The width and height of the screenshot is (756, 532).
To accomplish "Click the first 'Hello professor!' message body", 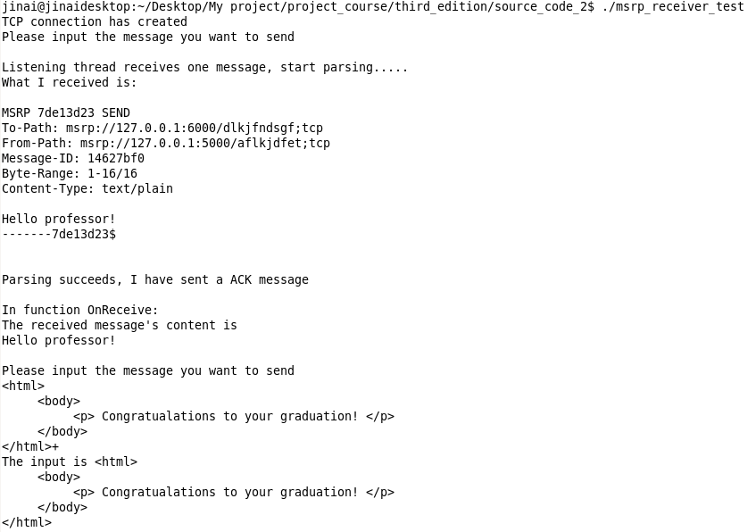I will [59, 220].
